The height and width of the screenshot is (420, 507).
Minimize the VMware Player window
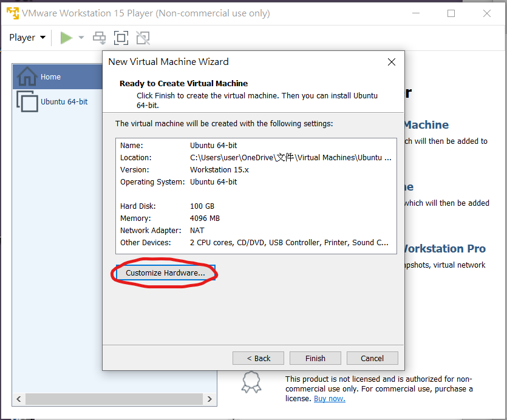(416, 13)
